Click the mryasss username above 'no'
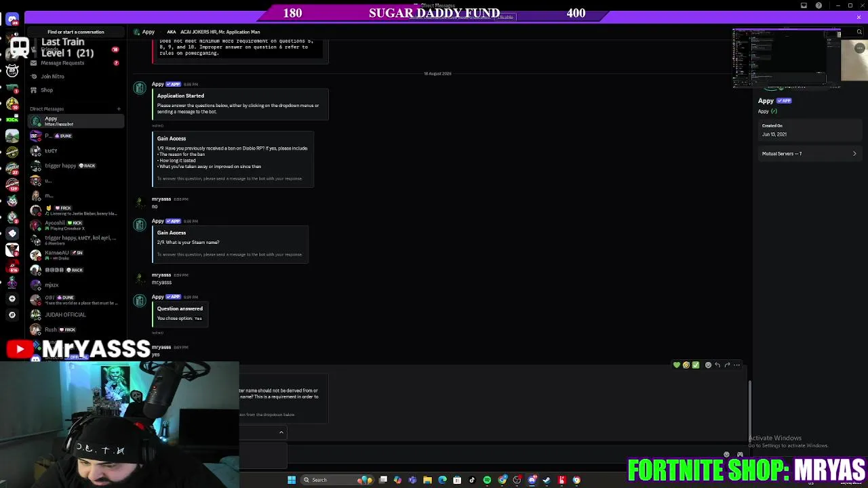868x488 pixels. click(x=161, y=199)
